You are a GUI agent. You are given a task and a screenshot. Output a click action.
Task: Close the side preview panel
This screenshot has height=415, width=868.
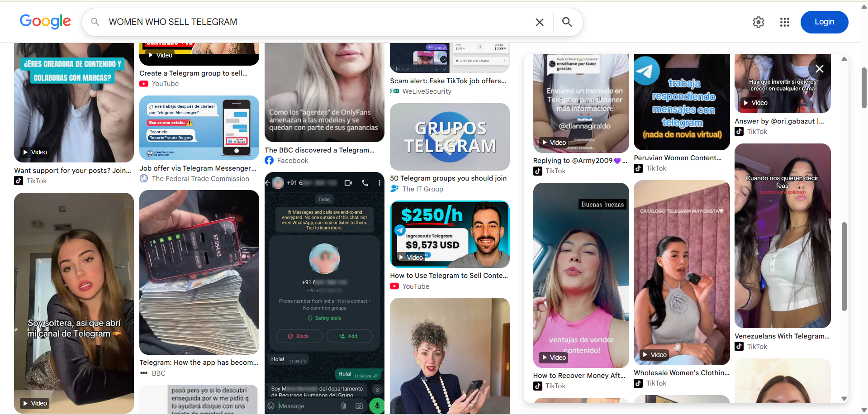820,69
